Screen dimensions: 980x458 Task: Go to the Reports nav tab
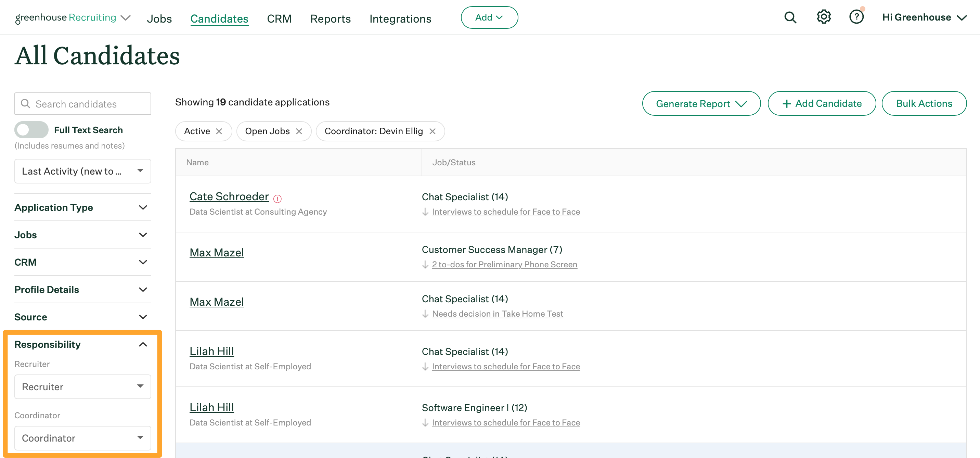pyautogui.click(x=330, y=18)
